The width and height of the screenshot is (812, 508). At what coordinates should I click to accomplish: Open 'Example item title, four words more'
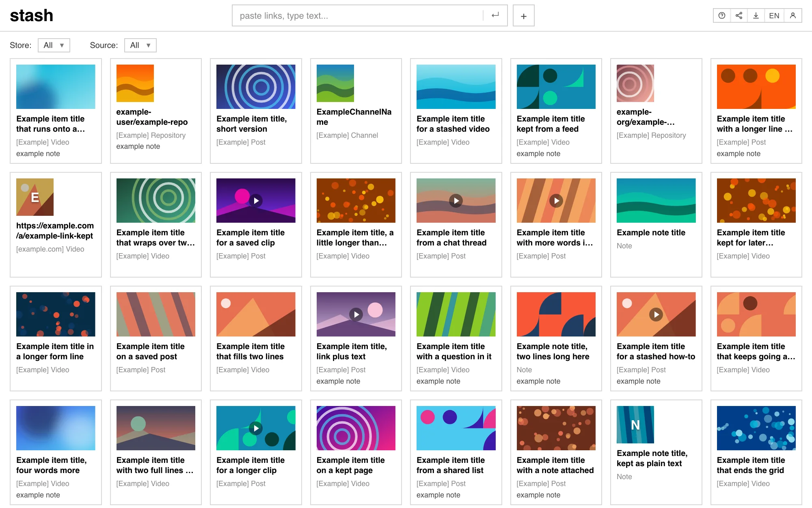[x=52, y=465]
